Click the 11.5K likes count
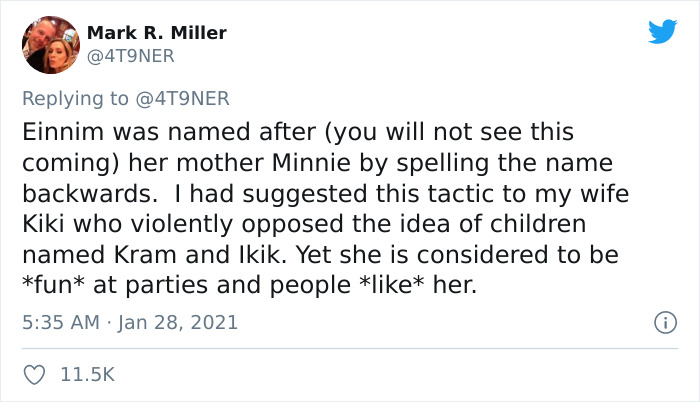 pyautogui.click(x=88, y=375)
